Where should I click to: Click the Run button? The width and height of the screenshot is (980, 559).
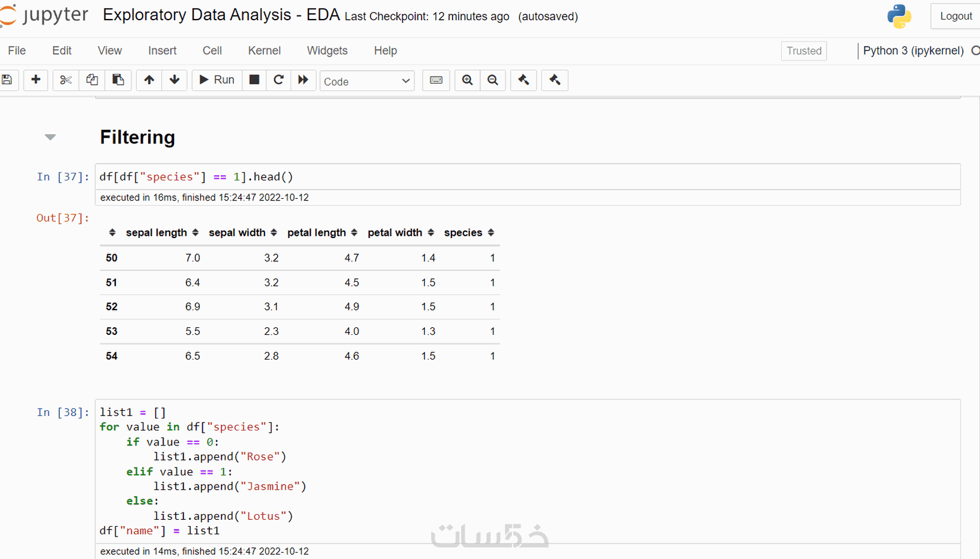[217, 80]
